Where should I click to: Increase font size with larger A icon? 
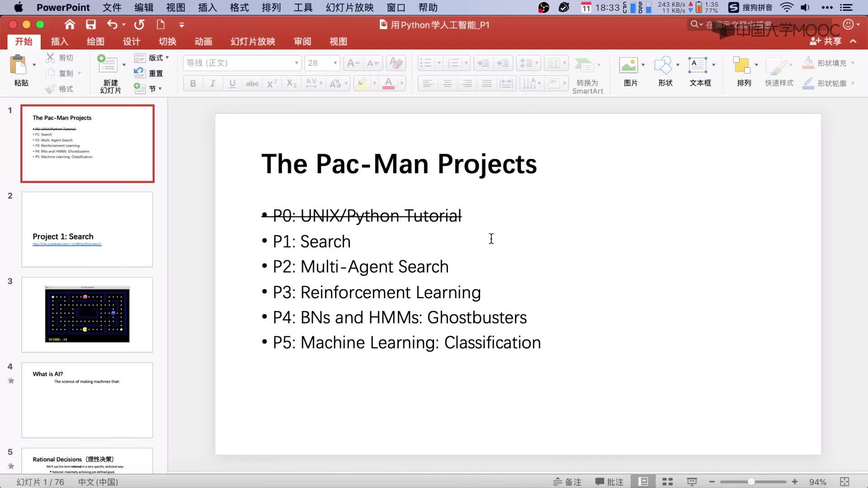354,63
